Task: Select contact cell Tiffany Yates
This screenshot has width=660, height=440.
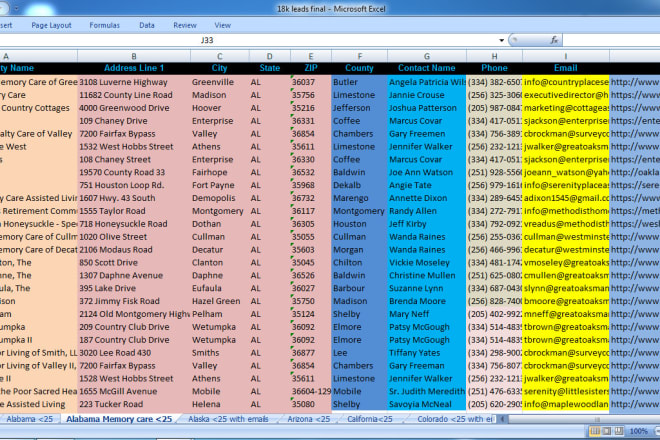Action: click(426, 353)
